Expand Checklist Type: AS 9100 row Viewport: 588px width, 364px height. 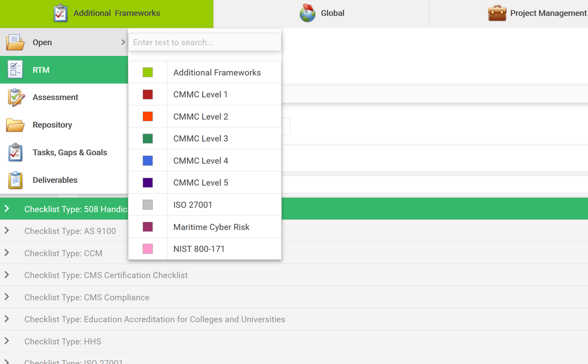pyautogui.click(x=7, y=231)
